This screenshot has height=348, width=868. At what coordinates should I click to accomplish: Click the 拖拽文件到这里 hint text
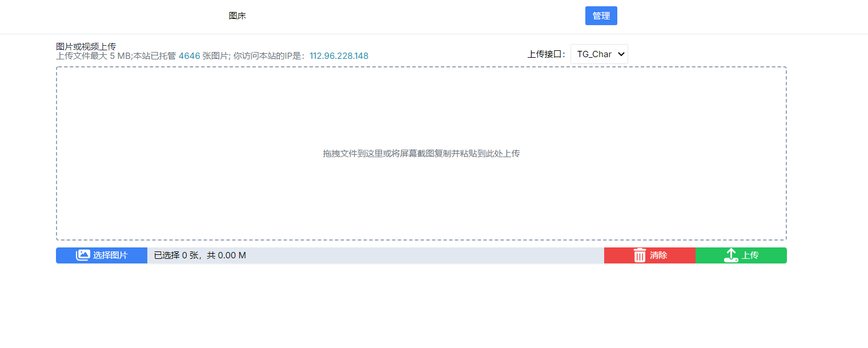[421, 154]
